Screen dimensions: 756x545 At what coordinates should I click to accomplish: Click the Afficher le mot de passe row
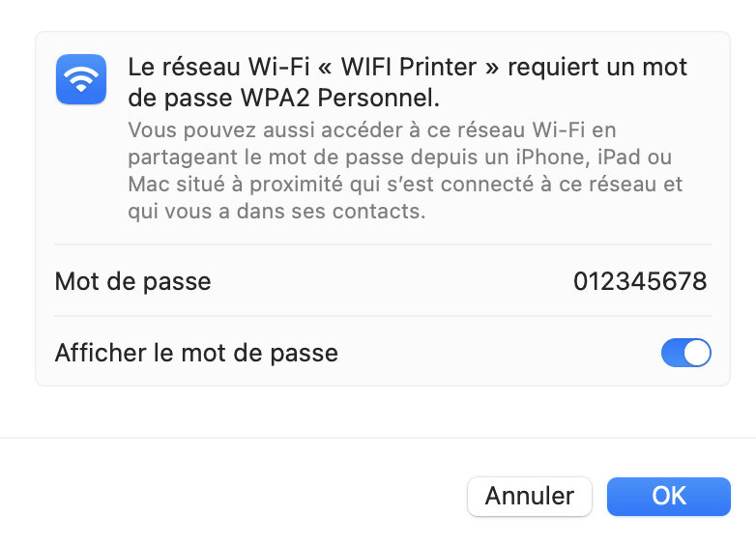[x=382, y=353]
